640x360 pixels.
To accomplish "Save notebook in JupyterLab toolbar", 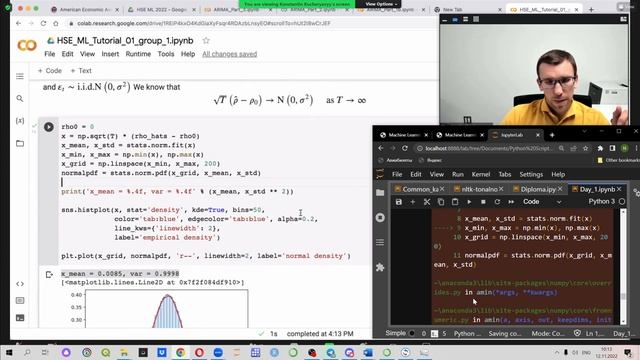I will (x=399, y=202).
